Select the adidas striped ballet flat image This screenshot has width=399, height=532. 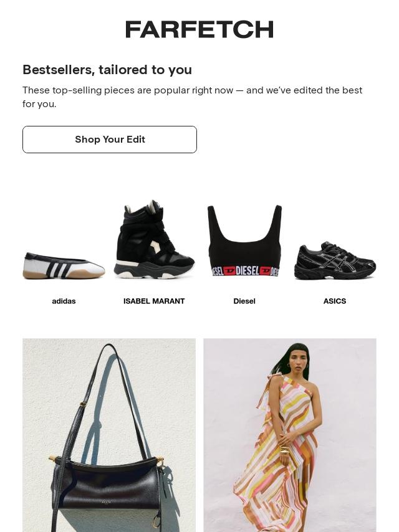(x=64, y=265)
